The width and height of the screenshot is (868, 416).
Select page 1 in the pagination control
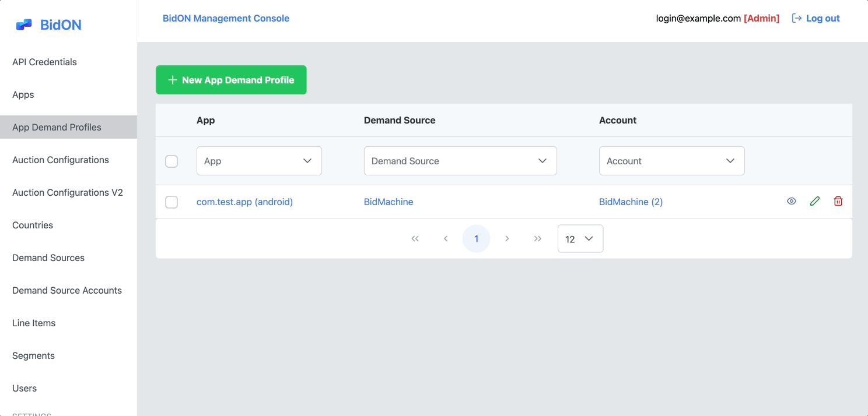pyautogui.click(x=476, y=238)
